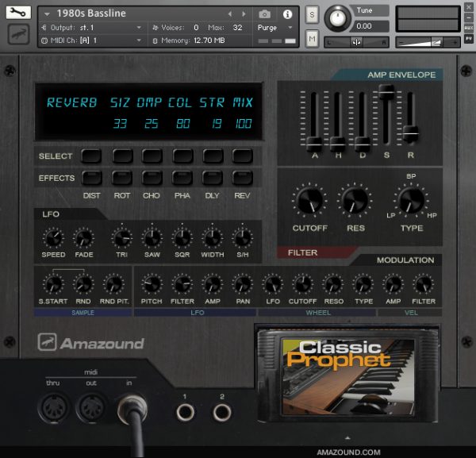Screen dimensions: 476x458
Task: Click the filter TYPE knob
Action: click(x=411, y=201)
